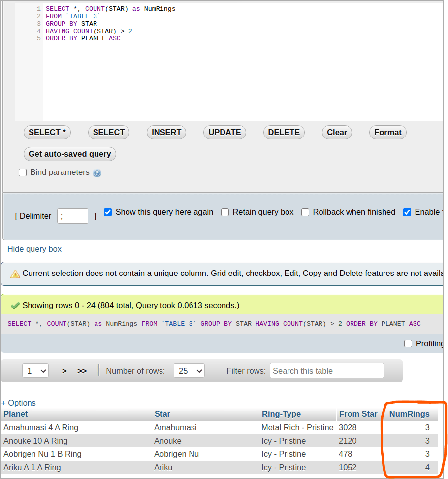
Task: Click inside the Filter rows search box
Action: pos(326,370)
